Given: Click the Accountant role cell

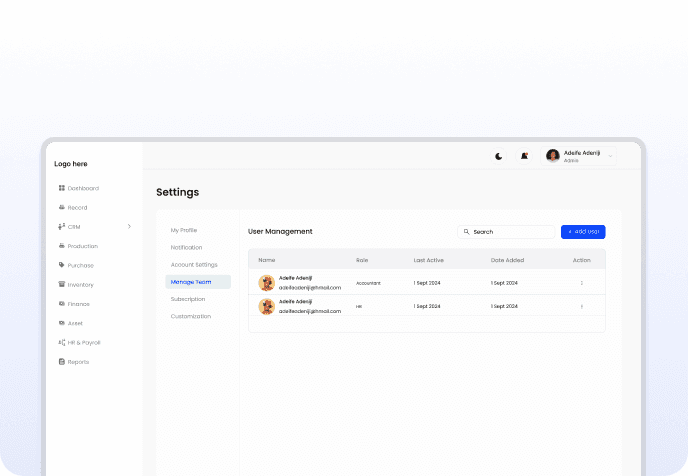Looking at the screenshot, I should coord(368,283).
